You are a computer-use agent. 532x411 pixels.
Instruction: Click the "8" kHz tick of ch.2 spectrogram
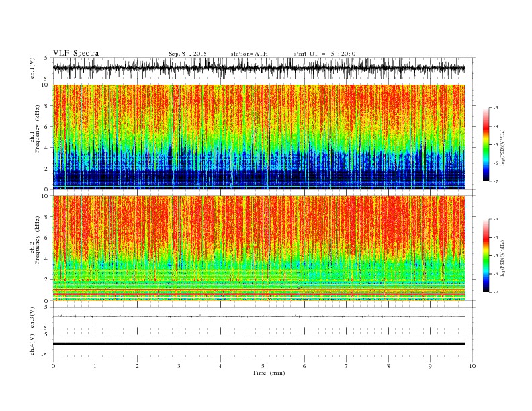coord(47,217)
